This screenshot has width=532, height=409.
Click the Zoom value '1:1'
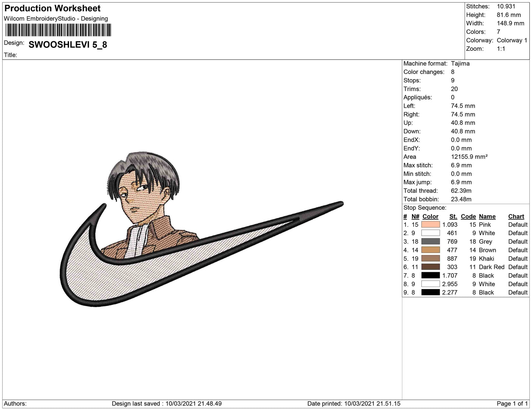[501, 49]
